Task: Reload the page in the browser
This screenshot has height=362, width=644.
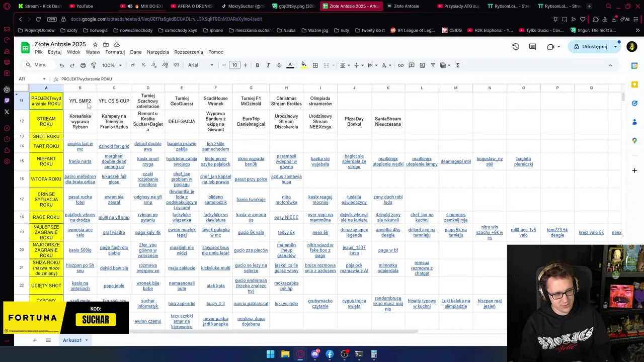Action: 38,19
